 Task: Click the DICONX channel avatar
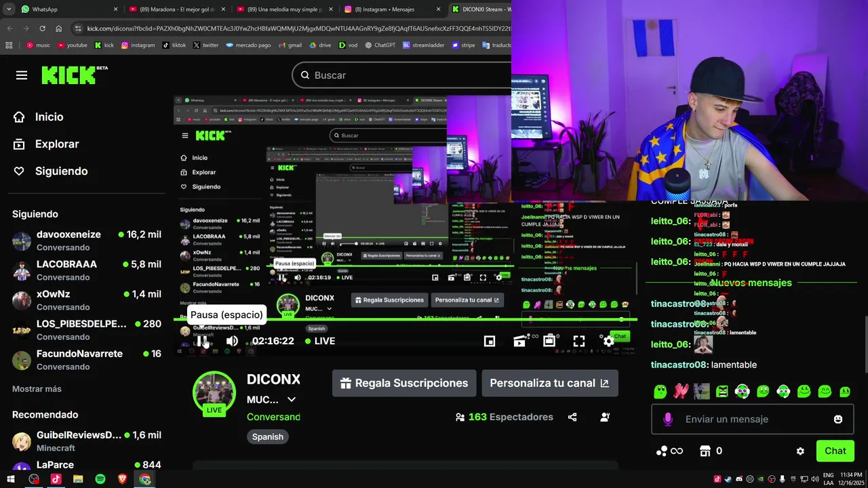[x=214, y=392]
